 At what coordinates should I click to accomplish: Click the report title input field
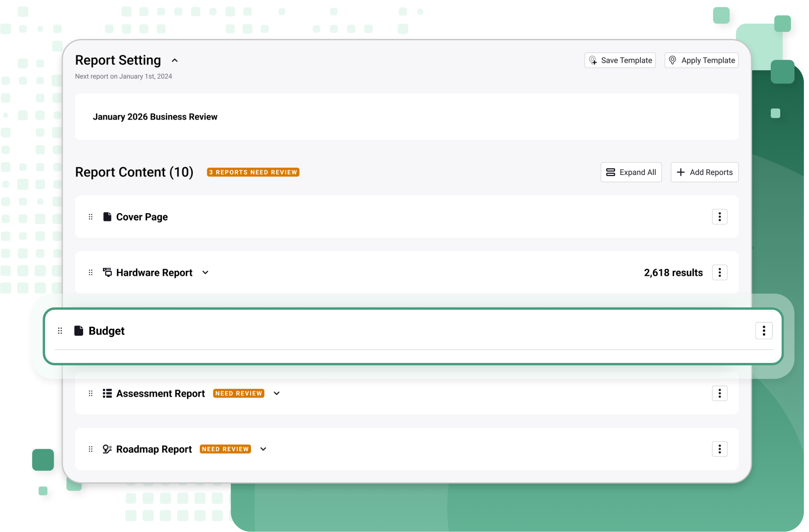click(406, 117)
